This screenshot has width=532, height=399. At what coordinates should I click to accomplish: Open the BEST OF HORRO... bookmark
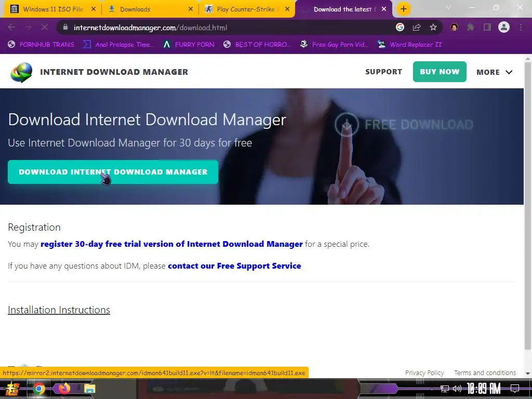[x=258, y=45]
